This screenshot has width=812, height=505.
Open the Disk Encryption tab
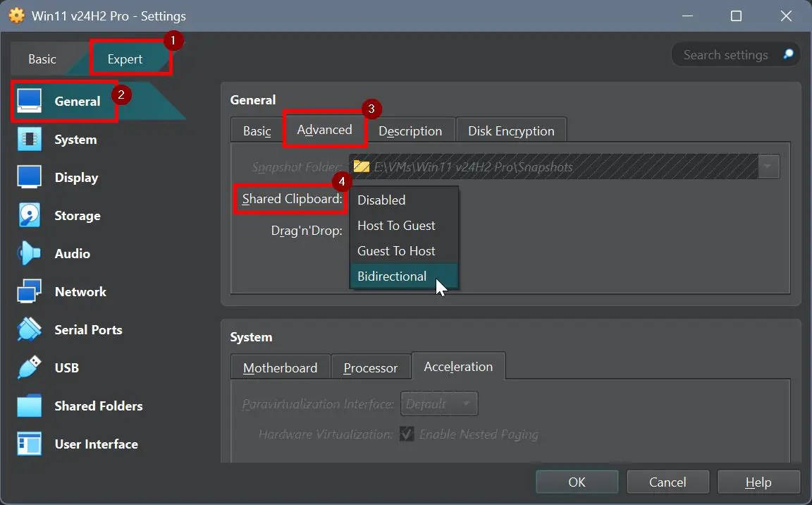[511, 130]
